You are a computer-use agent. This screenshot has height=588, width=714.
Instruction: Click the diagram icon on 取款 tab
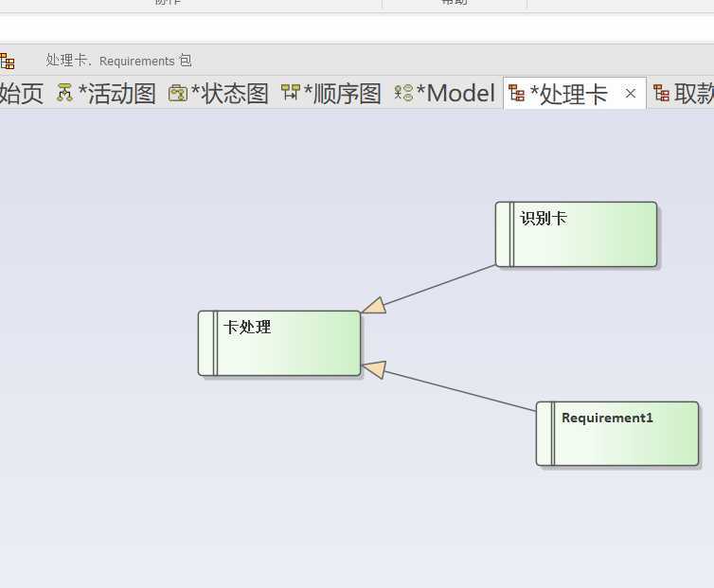(x=661, y=93)
